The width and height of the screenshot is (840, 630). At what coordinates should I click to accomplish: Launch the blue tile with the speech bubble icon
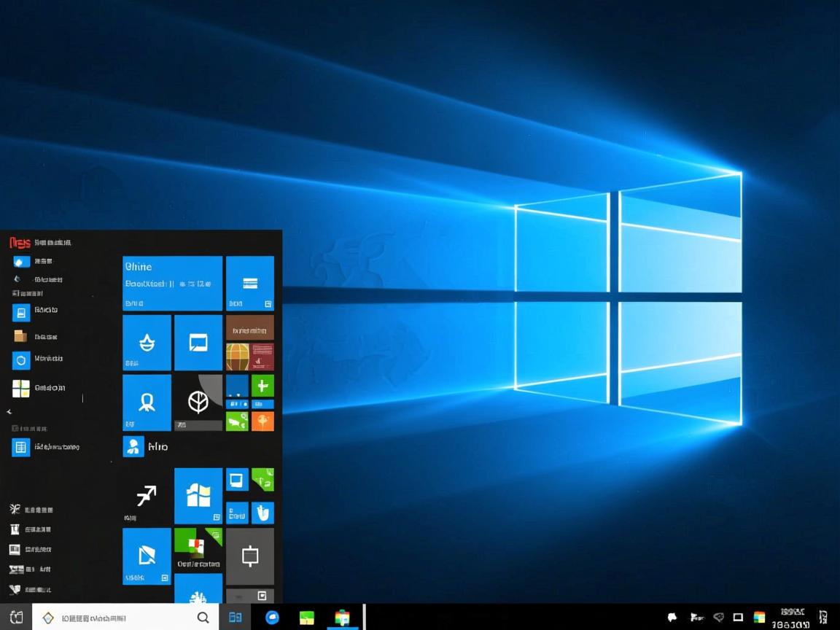tap(198, 343)
